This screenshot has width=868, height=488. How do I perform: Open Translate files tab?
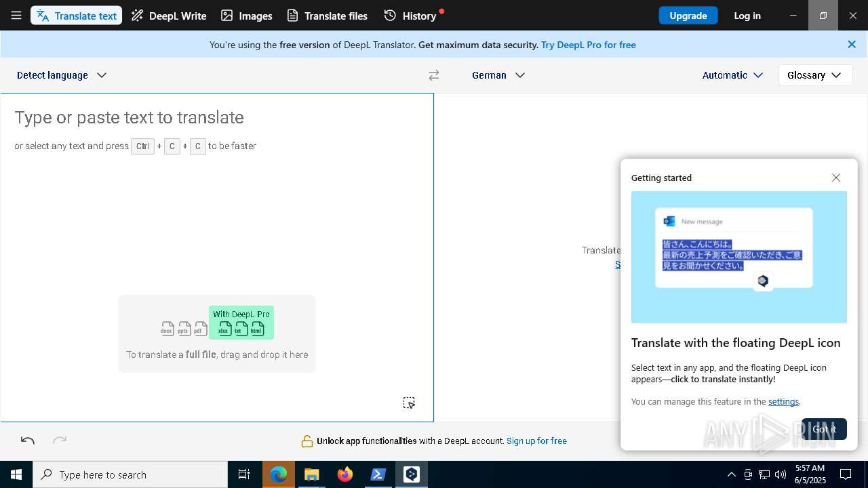click(x=328, y=16)
